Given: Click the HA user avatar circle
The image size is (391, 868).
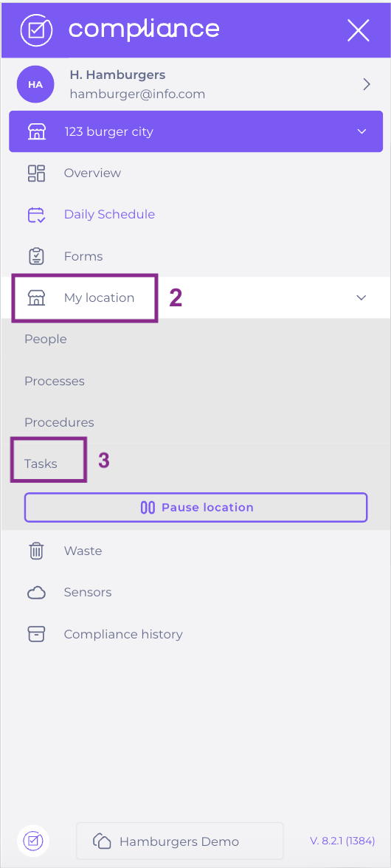Looking at the screenshot, I should click(35, 84).
